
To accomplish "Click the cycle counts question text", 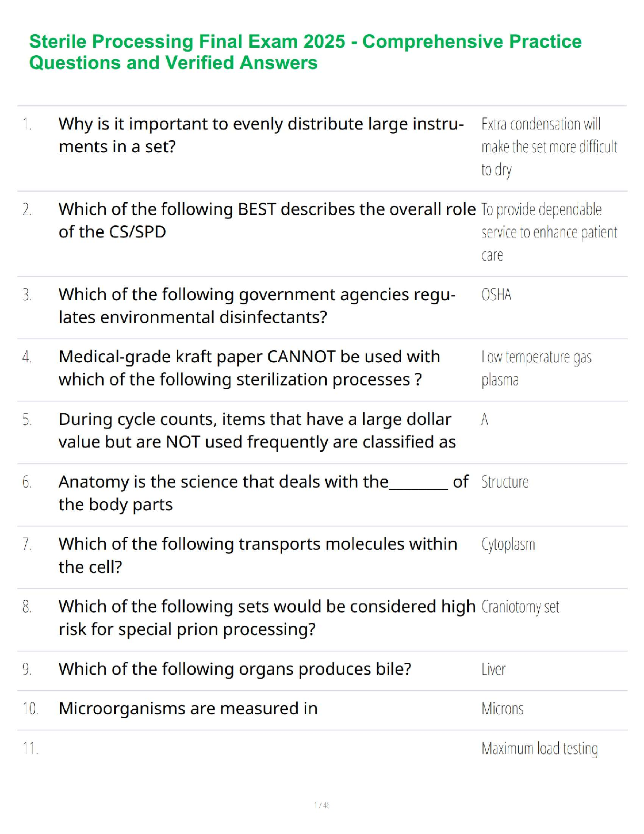I will (257, 430).
